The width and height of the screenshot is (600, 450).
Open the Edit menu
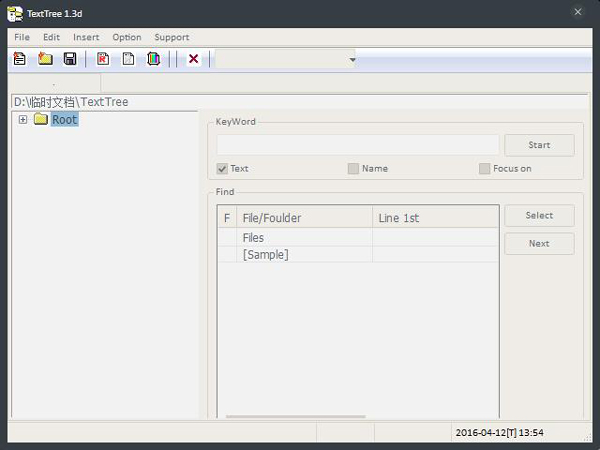pyautogui.click(x=51, y=37)
